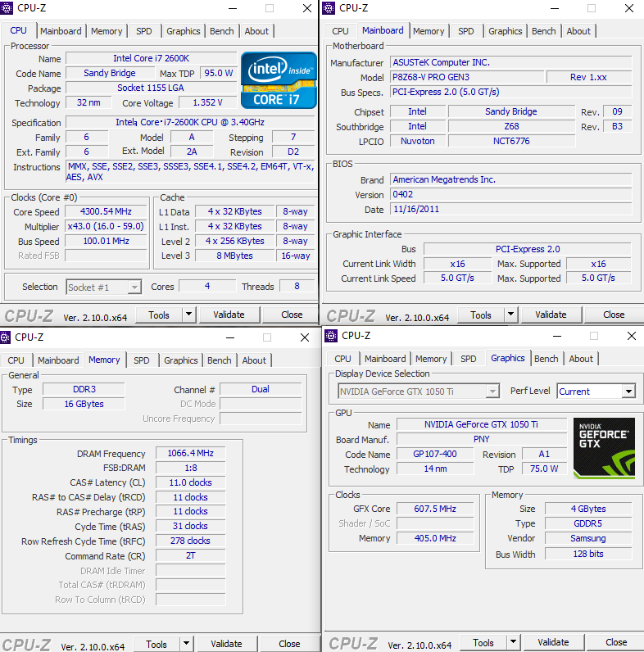Click Close button in Graphics window

[616, 642]
